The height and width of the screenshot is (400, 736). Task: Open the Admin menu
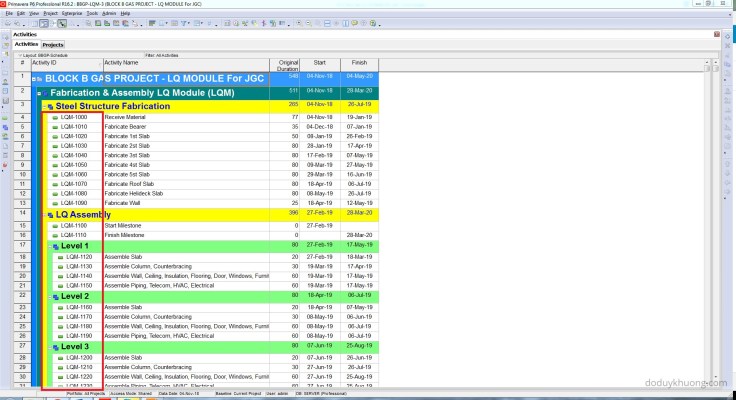(108, 13)
